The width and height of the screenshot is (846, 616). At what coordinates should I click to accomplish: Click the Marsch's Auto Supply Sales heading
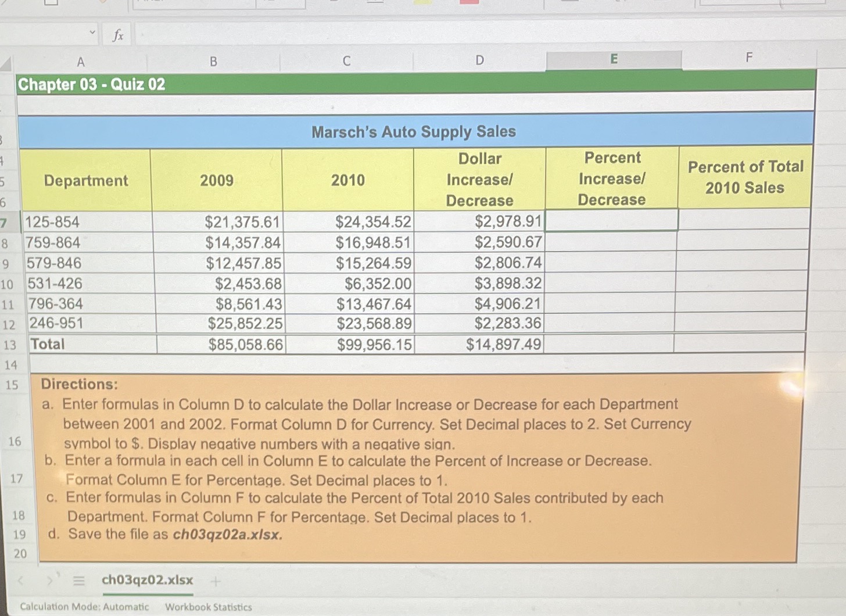414,132
